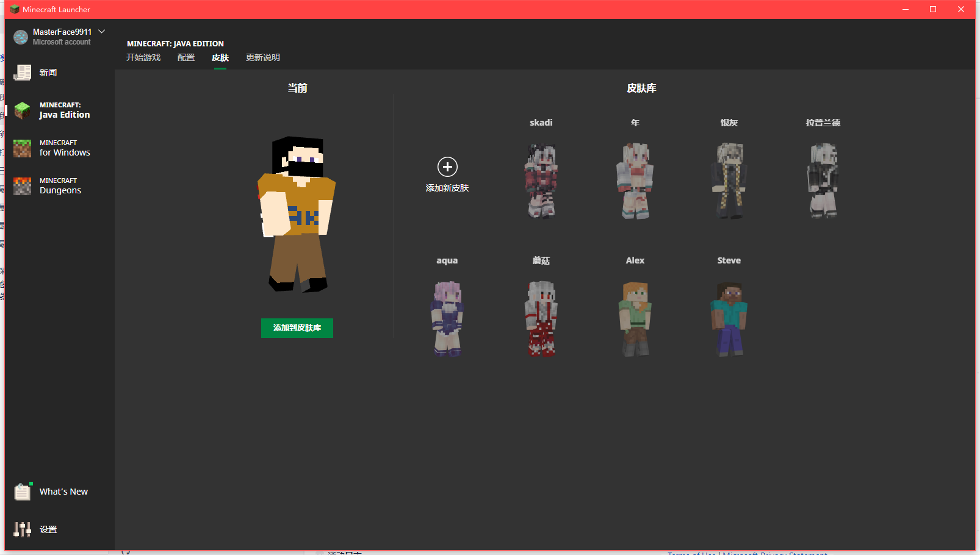Select the 蘑菇 skin thumbnail

click(x=541, y=318)
